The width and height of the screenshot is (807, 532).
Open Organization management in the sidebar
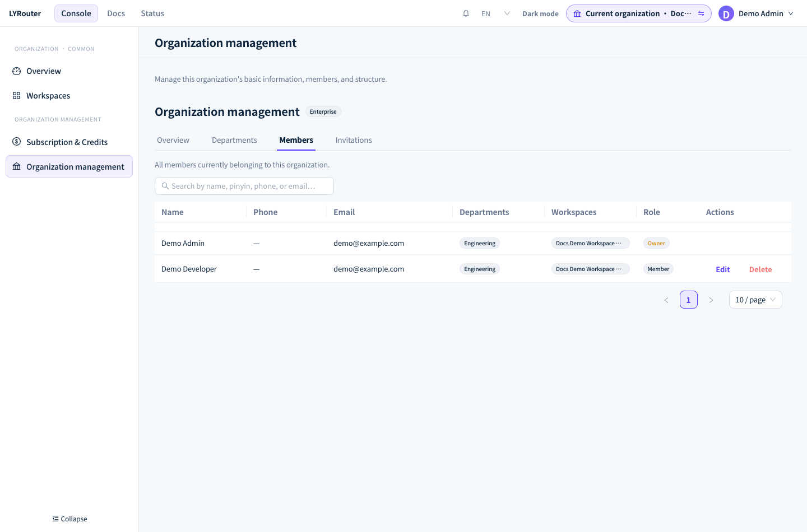[x=69, y=166]
